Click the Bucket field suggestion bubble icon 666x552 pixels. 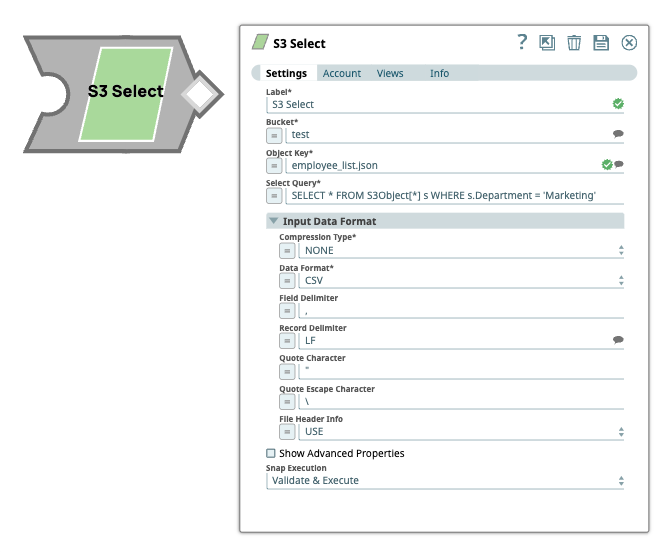pyautogui.click(x=618, y=134)
